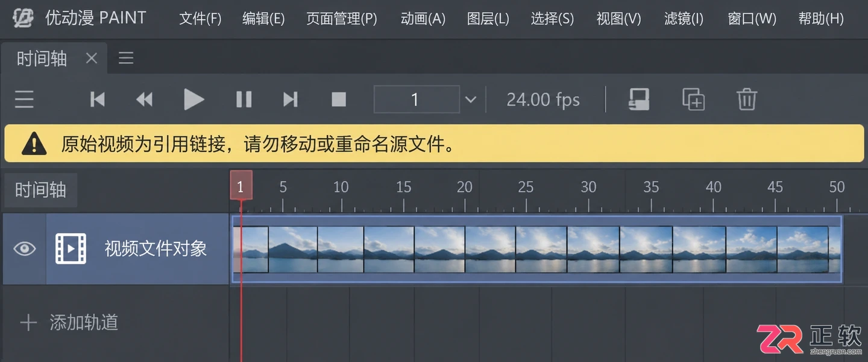The width and height of the screenshot is (868, 362).
Task: Play the timeline animation
Action: pos(193,99)
